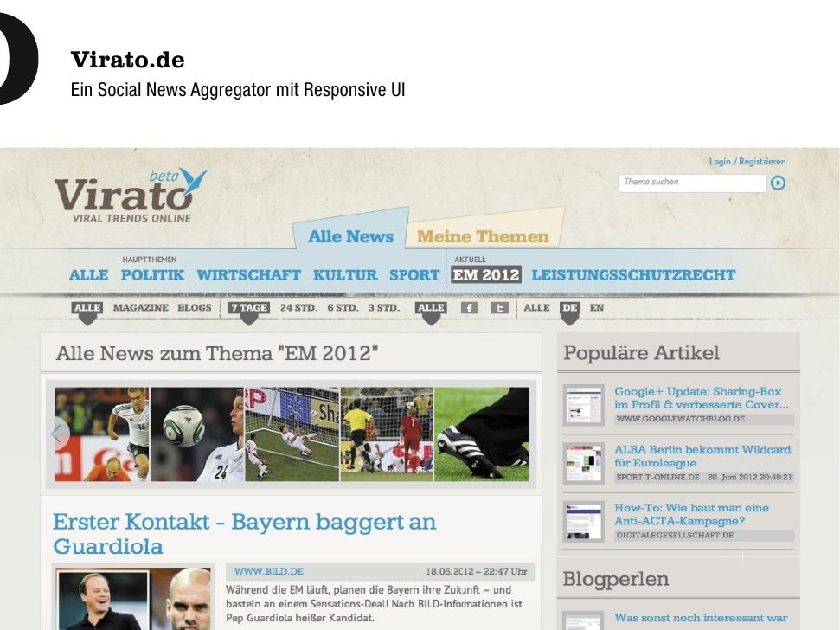This screenshot has height=630, width=840.
Task: Select ALLE in the main topics menu
Action: click(x=88, y=275)
